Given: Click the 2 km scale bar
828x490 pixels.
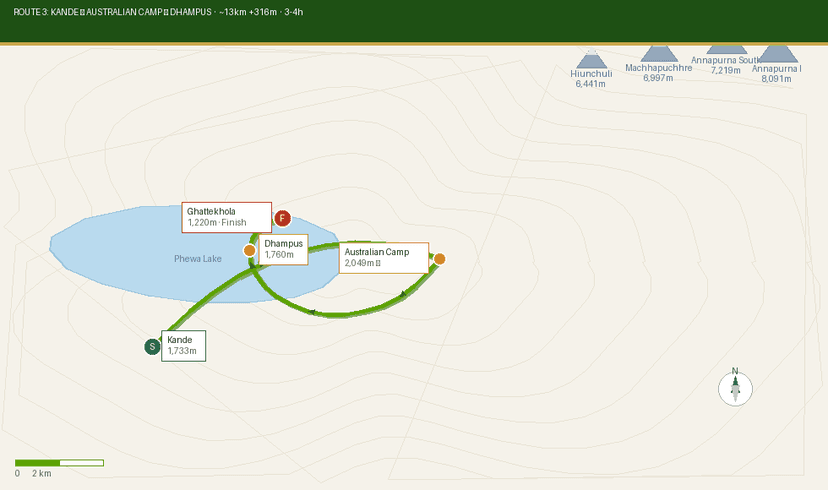Looking at the screenshot, I should (59, 463).
